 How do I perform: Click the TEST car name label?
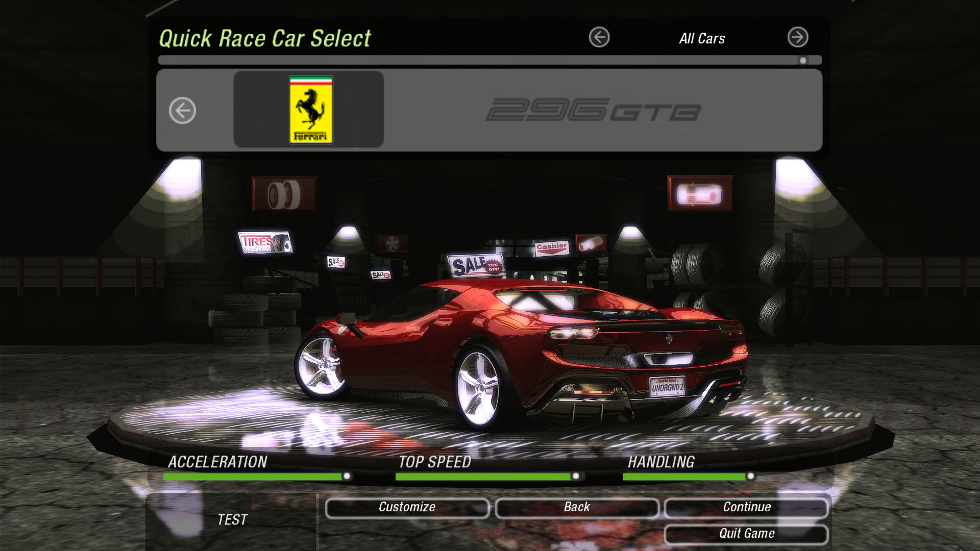232,520
